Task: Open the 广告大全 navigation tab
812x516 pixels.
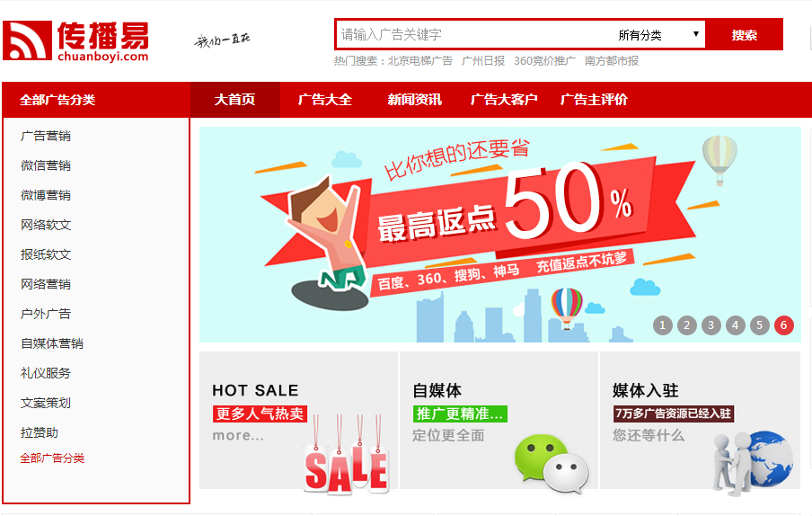Action: point(324,100)
